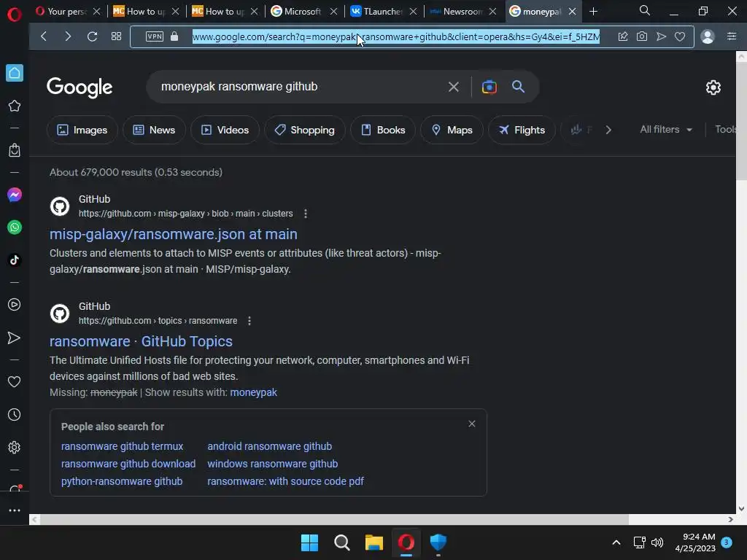Open ransomware · GitHub Topics link
747x560 pixels.
click(141, 341)
